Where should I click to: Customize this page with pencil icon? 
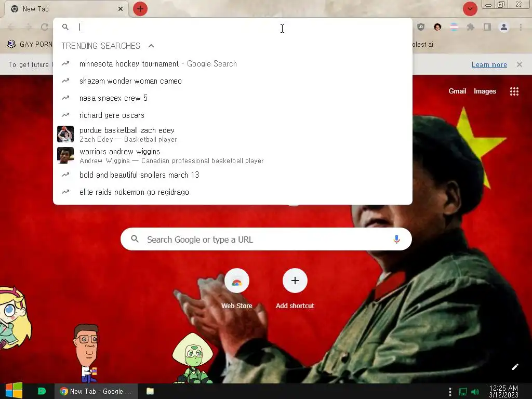tap(515, 367)
